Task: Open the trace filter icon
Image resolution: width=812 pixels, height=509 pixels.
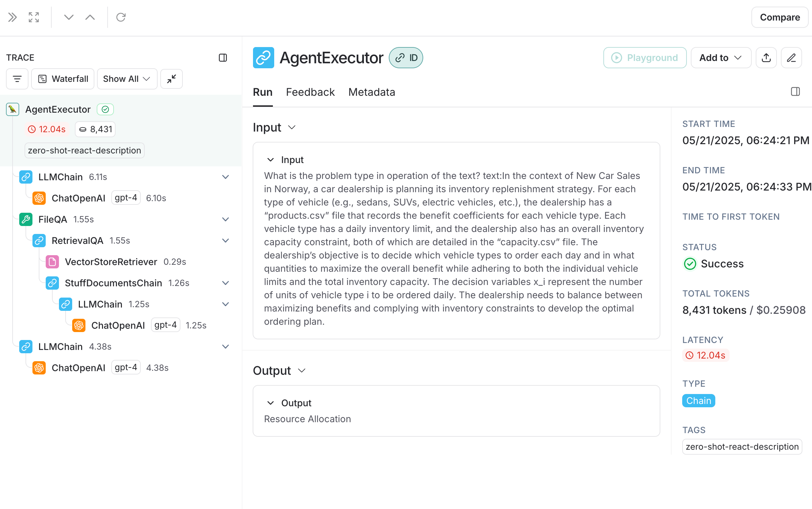Action: tap(17, 79)
